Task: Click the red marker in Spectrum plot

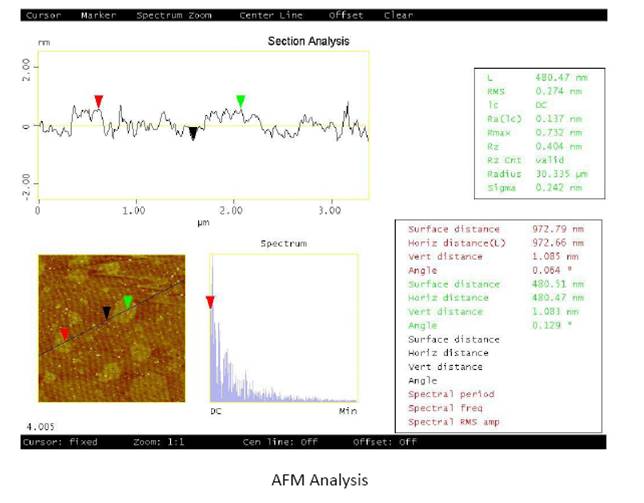Action: [210, 301]
